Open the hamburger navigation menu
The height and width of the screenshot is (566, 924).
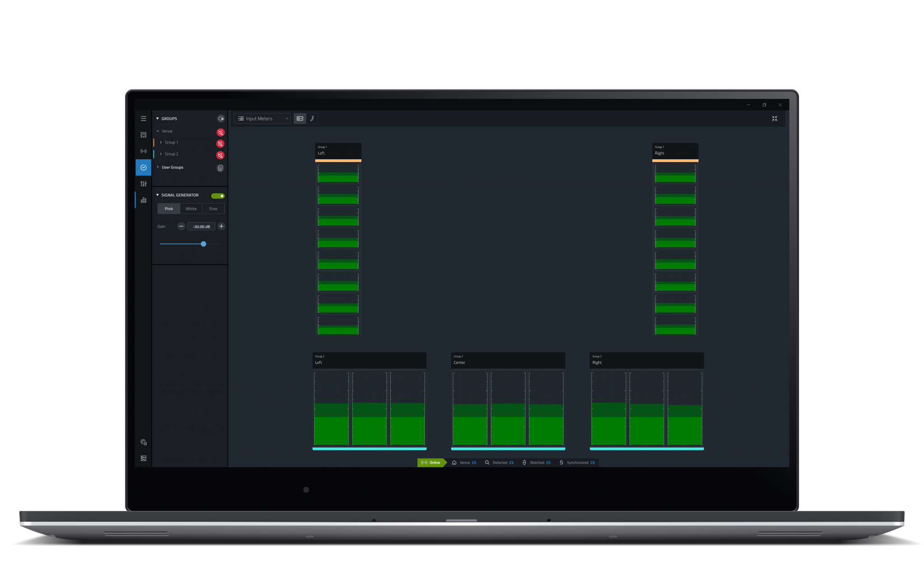[143, 118]
